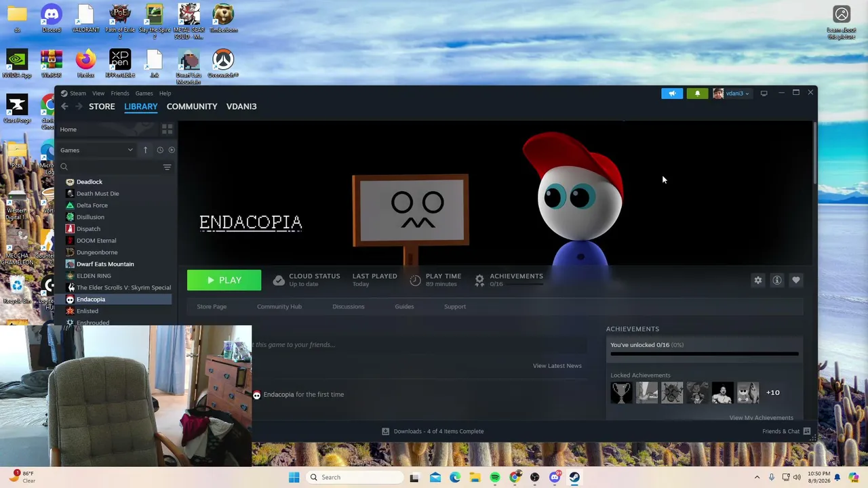Add Endacopia to favorites heart
This screenshot has height=488, width=868.
[796, 280]
